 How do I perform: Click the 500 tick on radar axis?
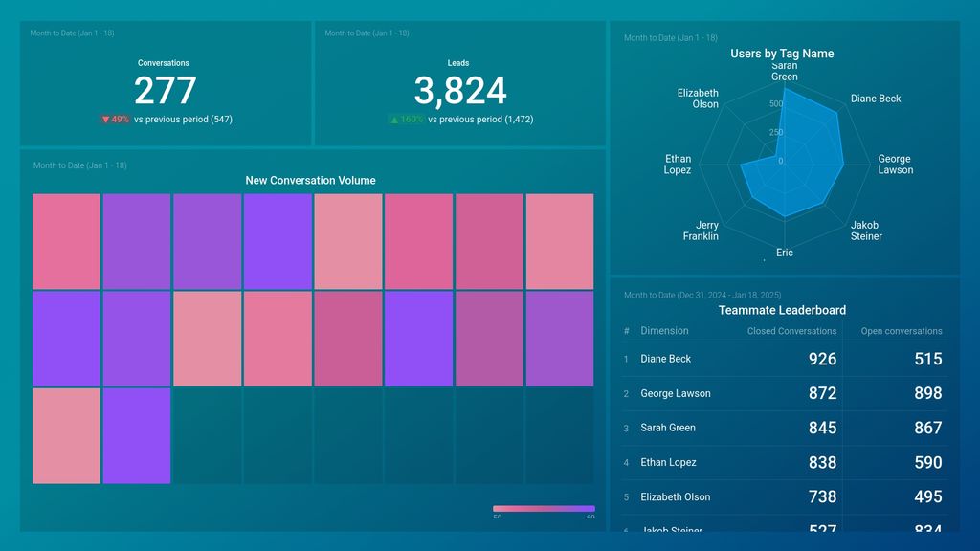[775, 103]
